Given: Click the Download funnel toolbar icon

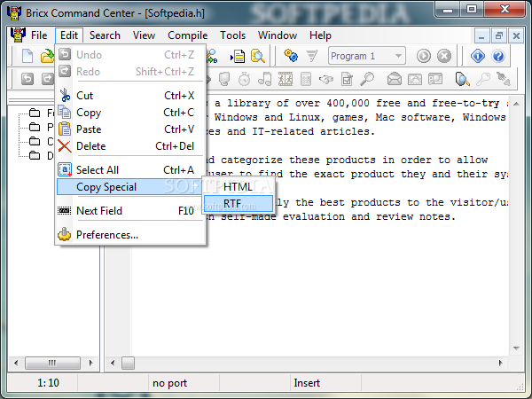Looking at the screenshot, I should click(x=311, y=56).
